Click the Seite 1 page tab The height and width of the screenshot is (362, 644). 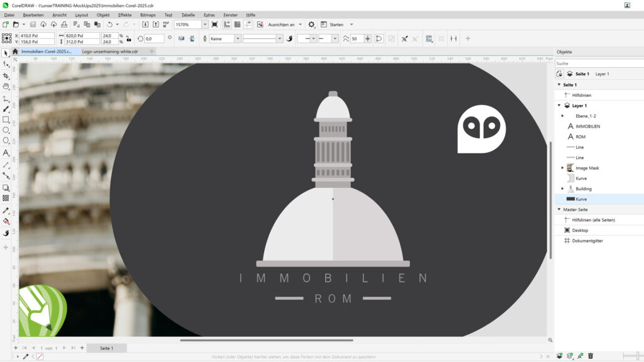point(107,348)
